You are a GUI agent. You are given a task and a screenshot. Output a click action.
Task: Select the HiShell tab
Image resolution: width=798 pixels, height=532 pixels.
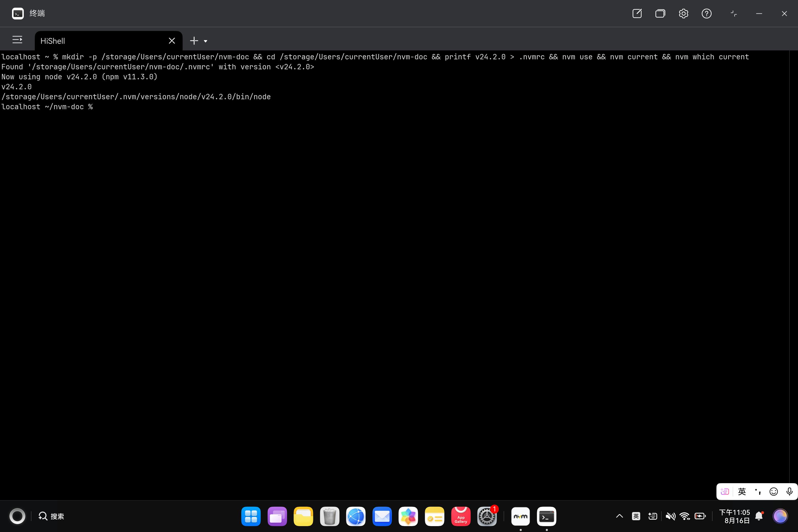coord(108,41)
